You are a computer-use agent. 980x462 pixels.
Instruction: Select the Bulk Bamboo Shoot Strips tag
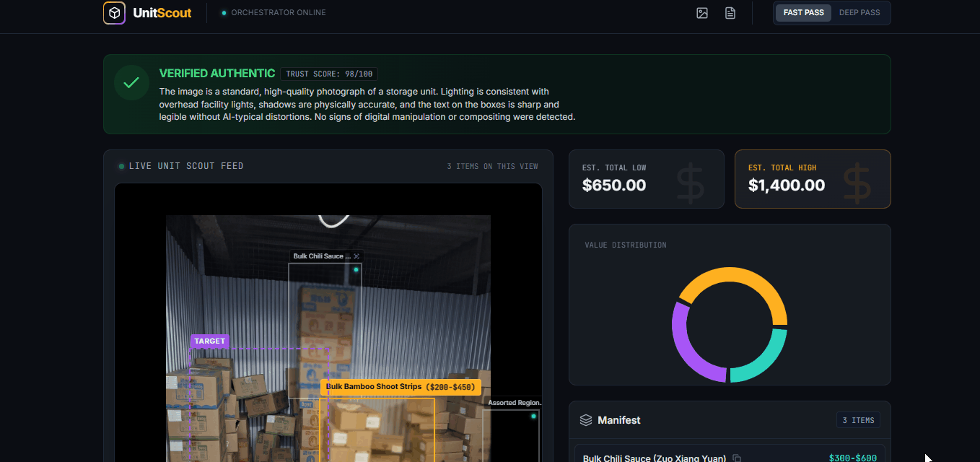pos(401,387)
